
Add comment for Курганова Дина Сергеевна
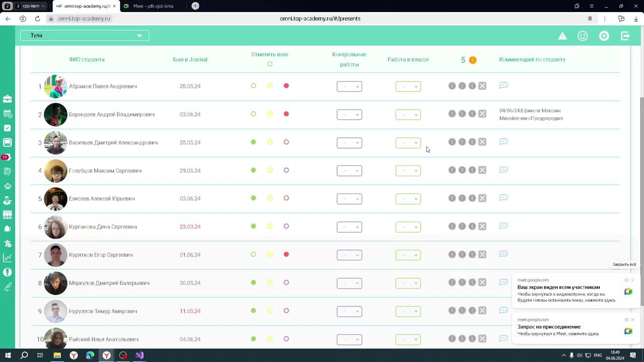[503, 226]
